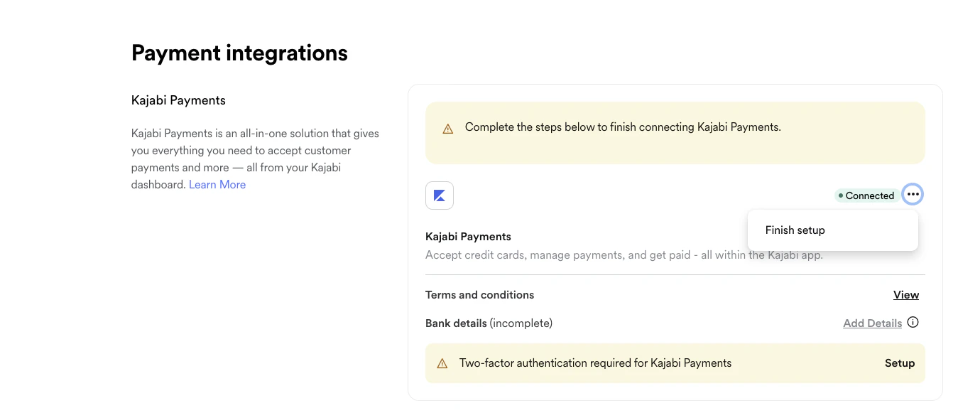This screenshot has width=980, height=413.
Task: Open the three-dots options menu
Action: [913, 195]
